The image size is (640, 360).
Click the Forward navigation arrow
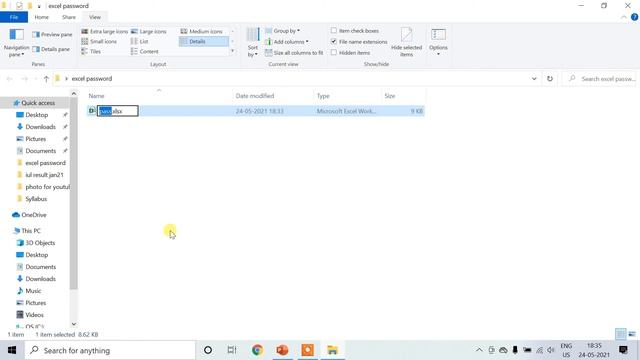click(24, 79)
